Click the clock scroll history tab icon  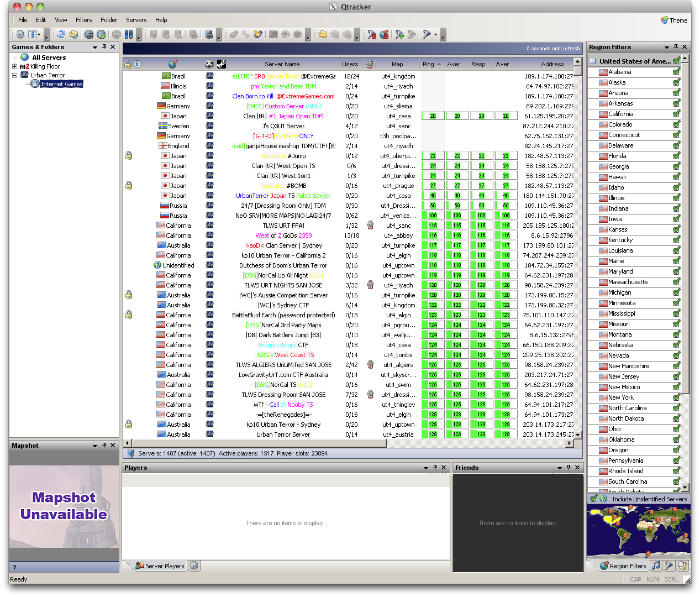[682, 565]
